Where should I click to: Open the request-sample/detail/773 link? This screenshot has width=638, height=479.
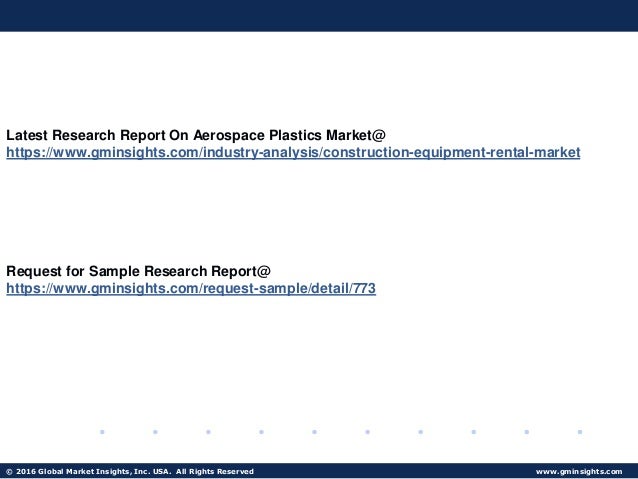tap(191, 288)
